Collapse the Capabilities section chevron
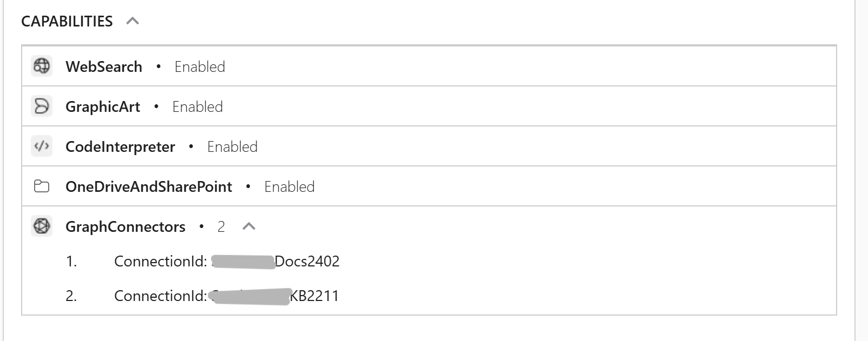 click(x=133, y=21)
